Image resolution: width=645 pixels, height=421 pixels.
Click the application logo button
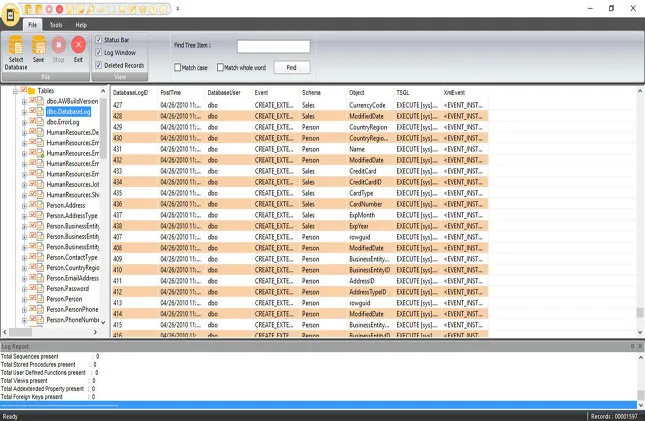click(x=11, y=15)
